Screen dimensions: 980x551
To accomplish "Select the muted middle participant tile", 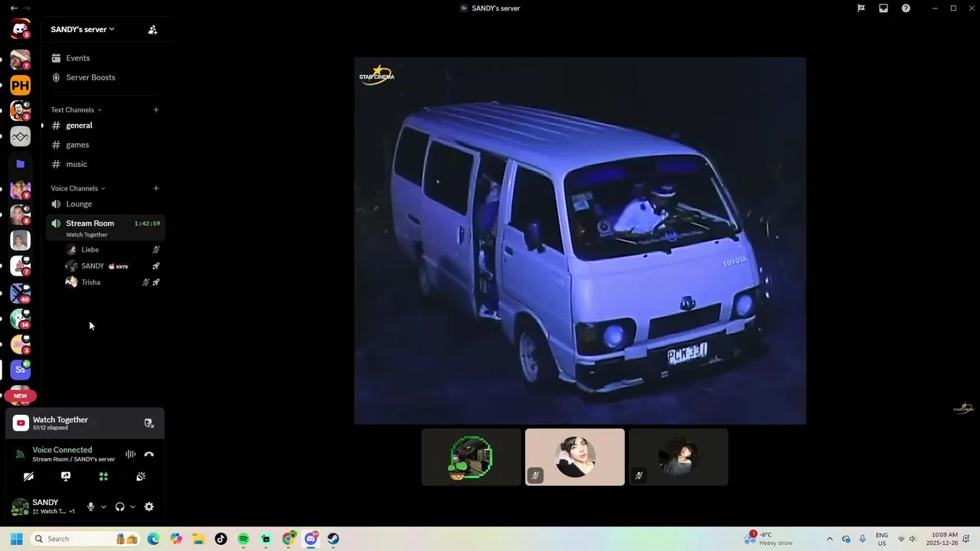I will pyautogui.click(x=575, y=458).
